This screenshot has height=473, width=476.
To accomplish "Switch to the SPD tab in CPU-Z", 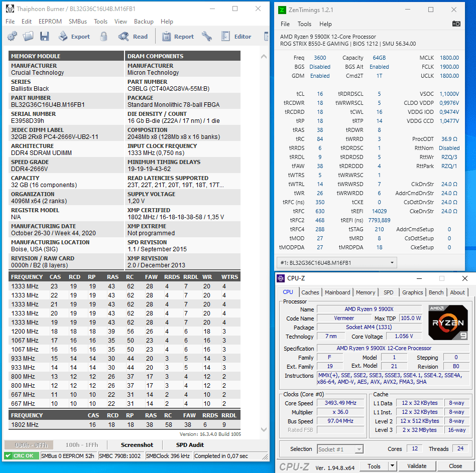I will coord(388,292).
